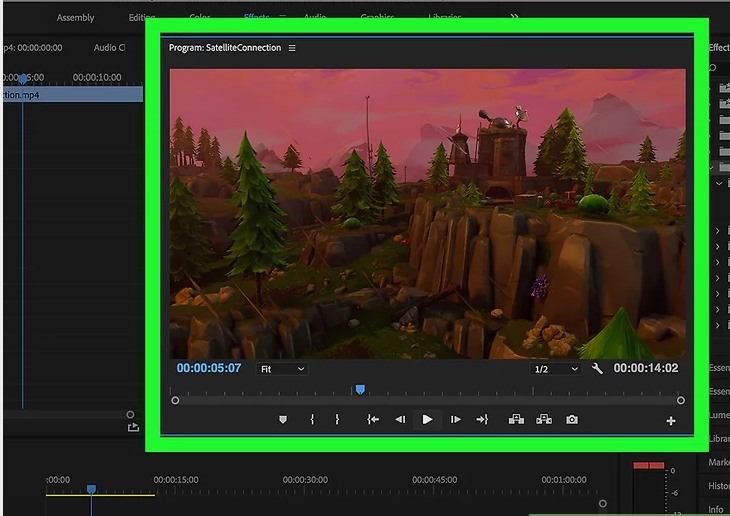Screen dimensions: 730x516
Task: Open the Audio Clip Mixer tab
Action: tap(109, 48)
